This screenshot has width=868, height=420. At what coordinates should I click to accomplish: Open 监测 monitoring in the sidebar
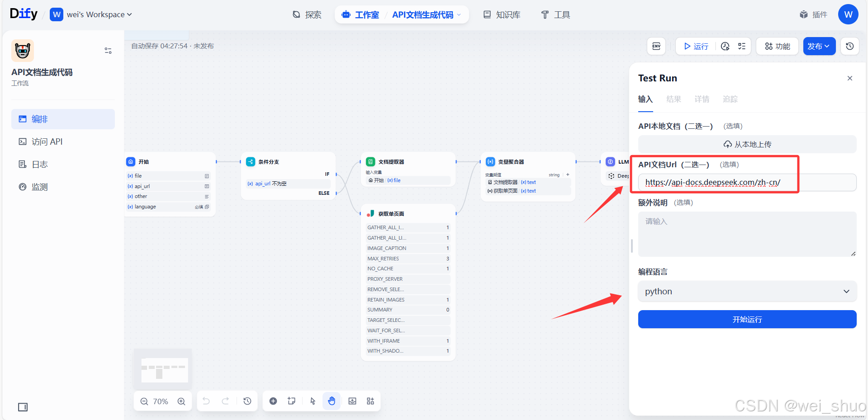tap(63, 187)
